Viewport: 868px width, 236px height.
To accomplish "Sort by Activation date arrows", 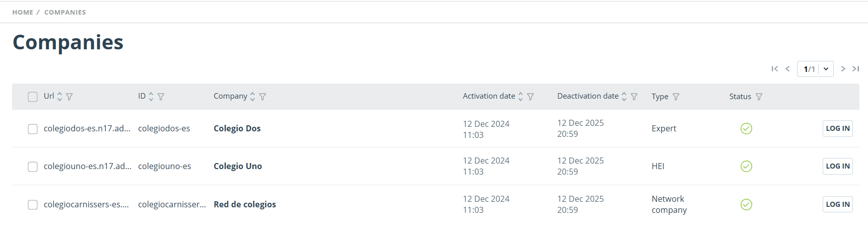I will coord(521,97).
